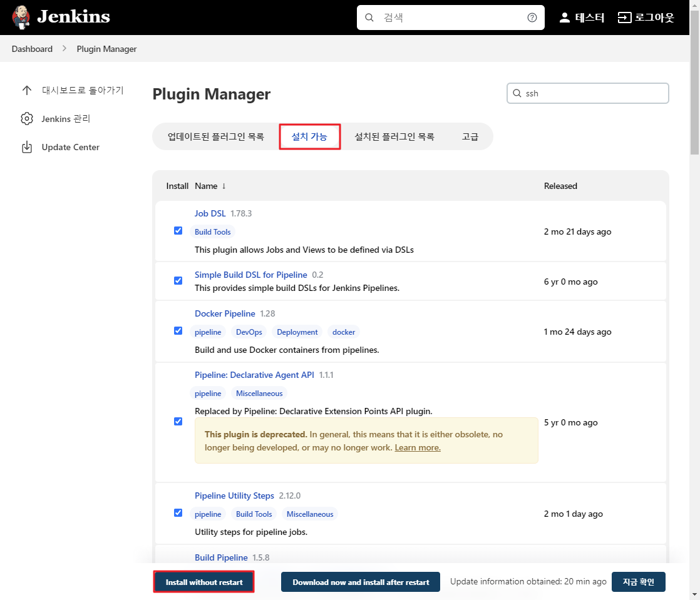700x600 pixels.
Task: Click the '1 mo 24 days ago' release date
Action: pyautogui.click(x=577, y=332)
